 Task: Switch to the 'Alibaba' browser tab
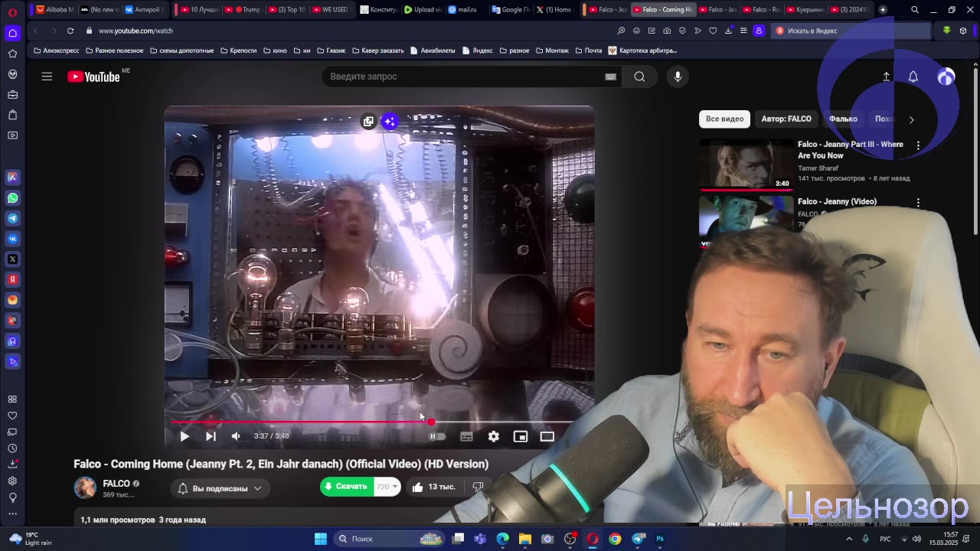[55, 10]
